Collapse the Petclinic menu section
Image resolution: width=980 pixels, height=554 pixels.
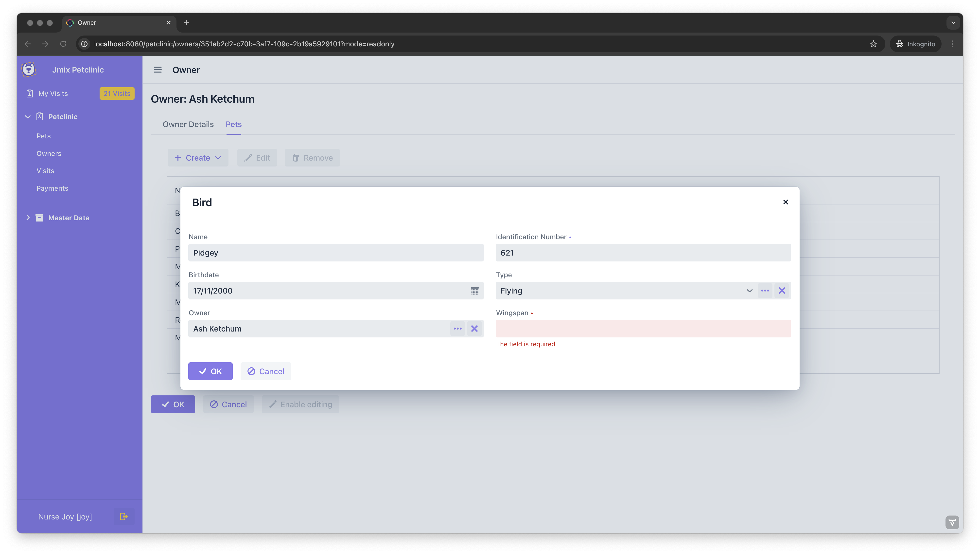(x=28, y=117)
